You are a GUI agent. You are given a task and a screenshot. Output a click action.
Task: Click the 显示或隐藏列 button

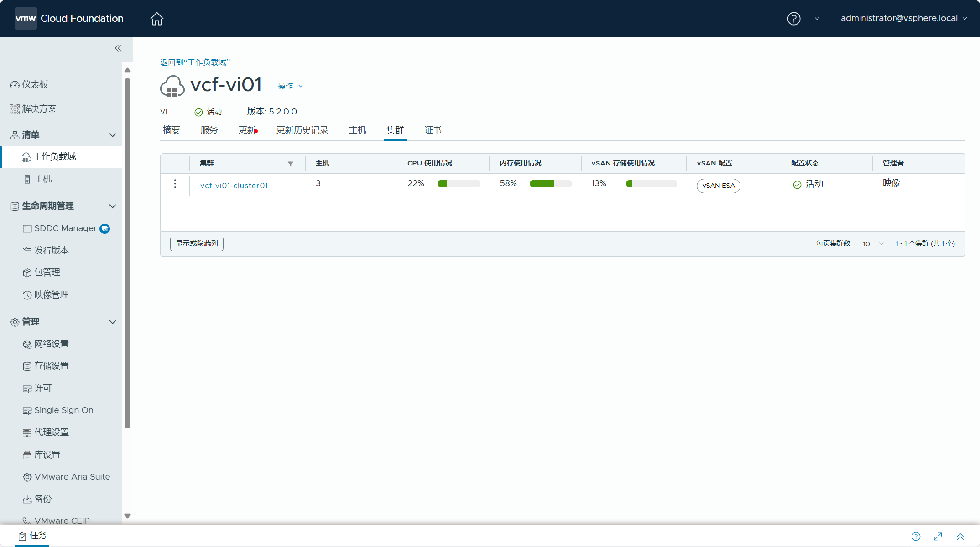pos(197,243)
